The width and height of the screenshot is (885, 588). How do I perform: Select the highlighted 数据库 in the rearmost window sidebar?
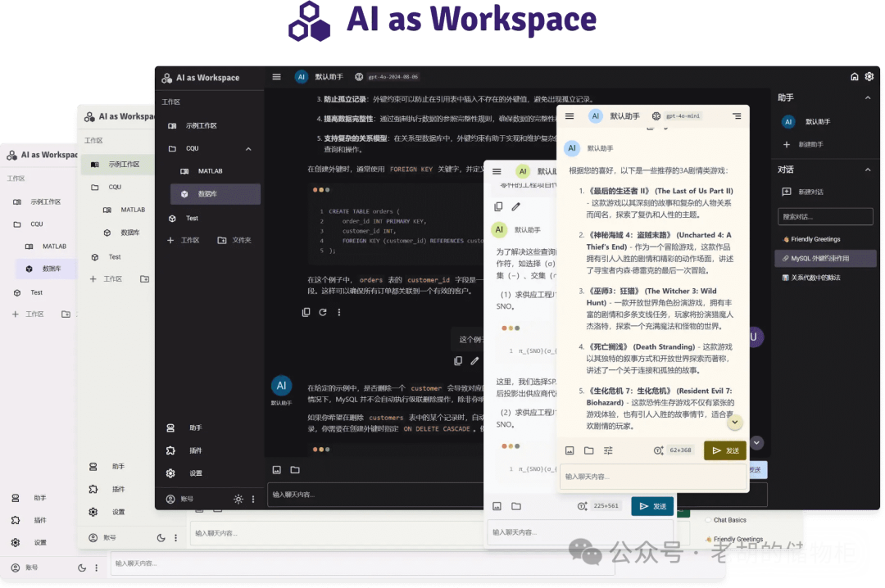coord(45,269)
